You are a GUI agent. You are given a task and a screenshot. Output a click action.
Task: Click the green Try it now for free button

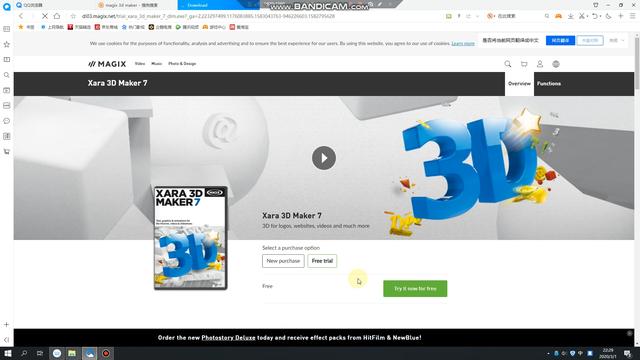[x=415, y=289]
